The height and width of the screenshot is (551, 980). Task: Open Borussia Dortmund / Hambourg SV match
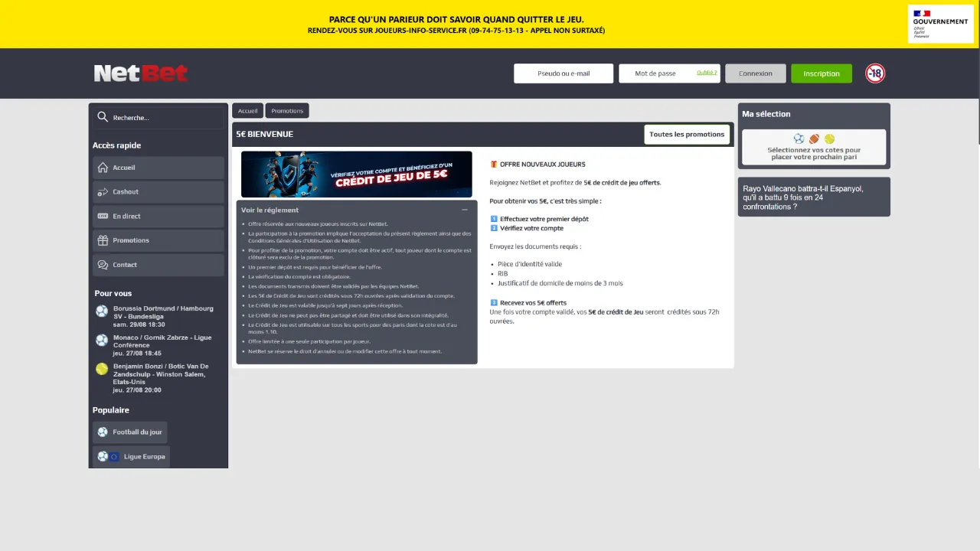163,316
